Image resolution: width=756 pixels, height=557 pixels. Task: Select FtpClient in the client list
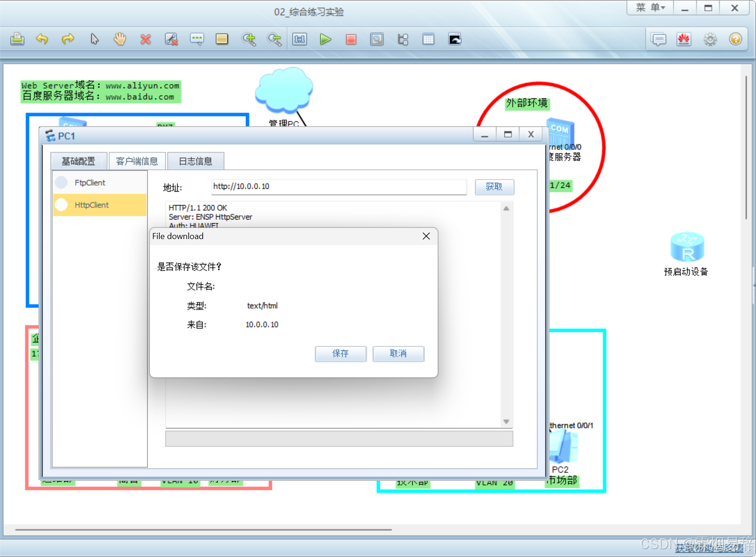(x=100, y=182)
